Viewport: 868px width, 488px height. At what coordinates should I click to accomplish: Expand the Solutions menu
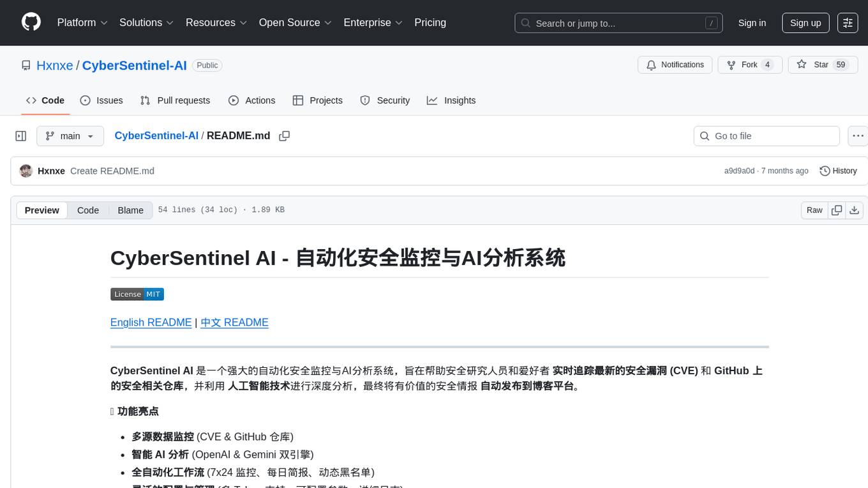147,22
